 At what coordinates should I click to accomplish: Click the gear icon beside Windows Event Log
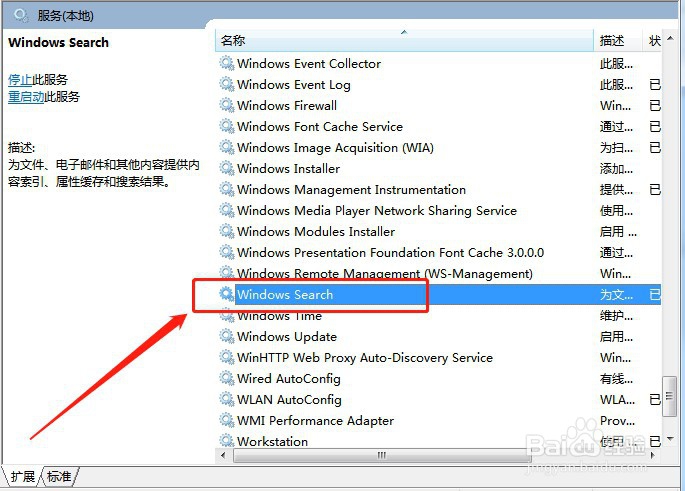(x=226, y=84)
